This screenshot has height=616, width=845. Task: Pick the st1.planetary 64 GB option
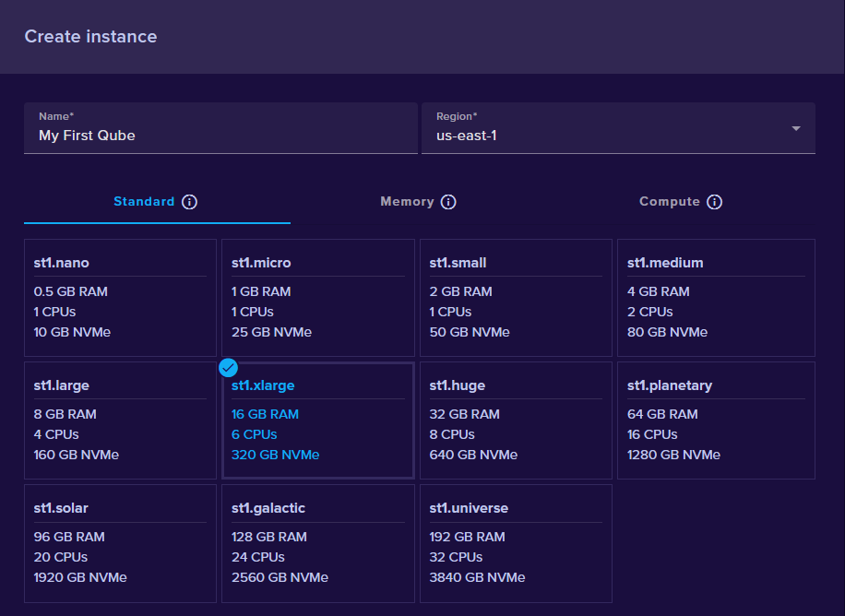point(715,421)
